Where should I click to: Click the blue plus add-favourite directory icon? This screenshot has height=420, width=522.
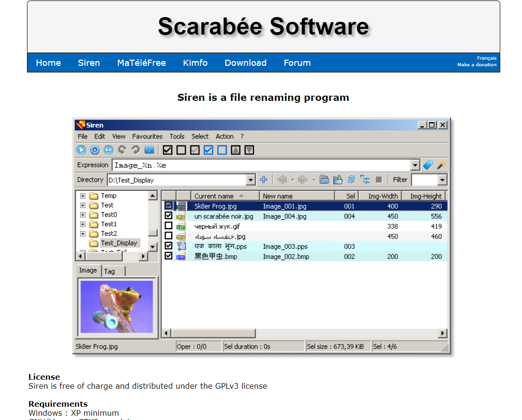[x=264, y=180]
